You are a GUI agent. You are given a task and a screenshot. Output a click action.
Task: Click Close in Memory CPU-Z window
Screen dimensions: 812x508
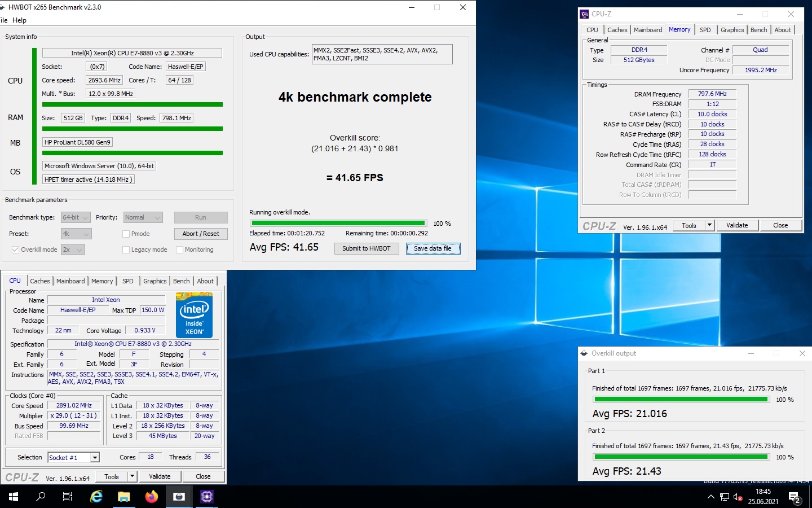(x=780, y=225)
